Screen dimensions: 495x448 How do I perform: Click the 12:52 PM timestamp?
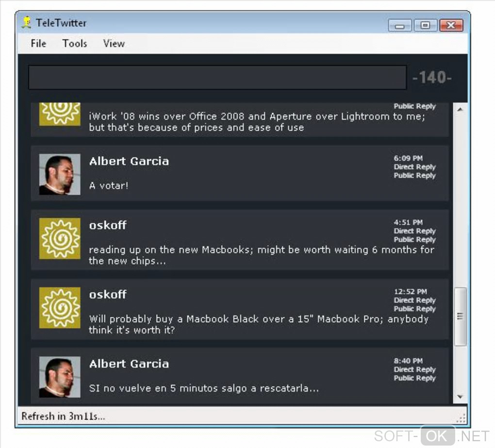[x=410, y=291]
